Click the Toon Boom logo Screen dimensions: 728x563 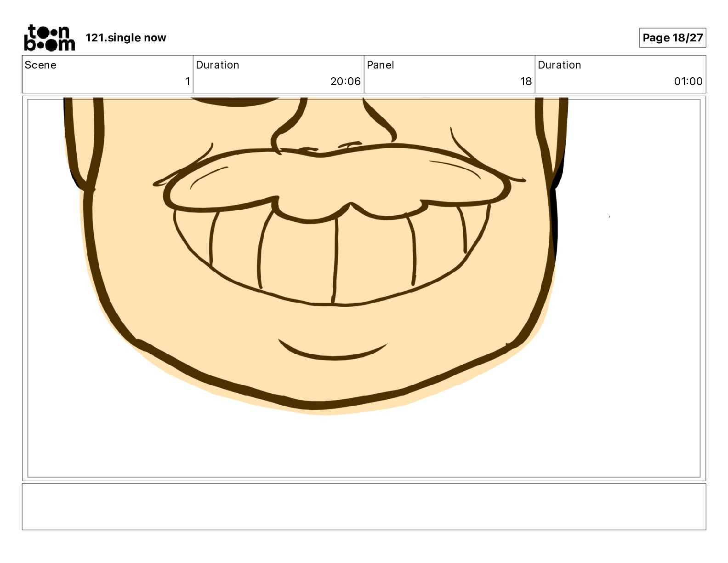point(49,38)
